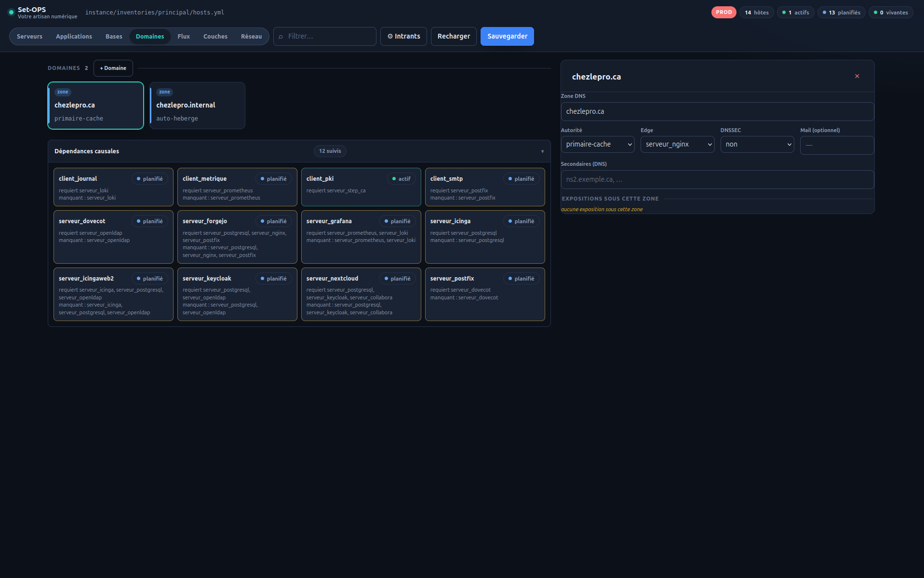Click the Secondaires (DNS) input field

click(717, 179)
